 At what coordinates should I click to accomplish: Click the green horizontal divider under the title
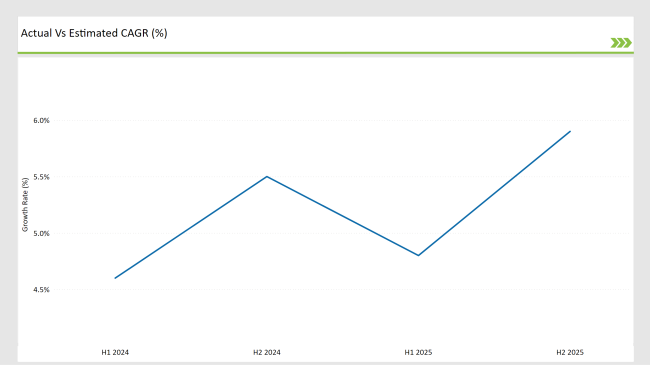[x=325, y=53]
